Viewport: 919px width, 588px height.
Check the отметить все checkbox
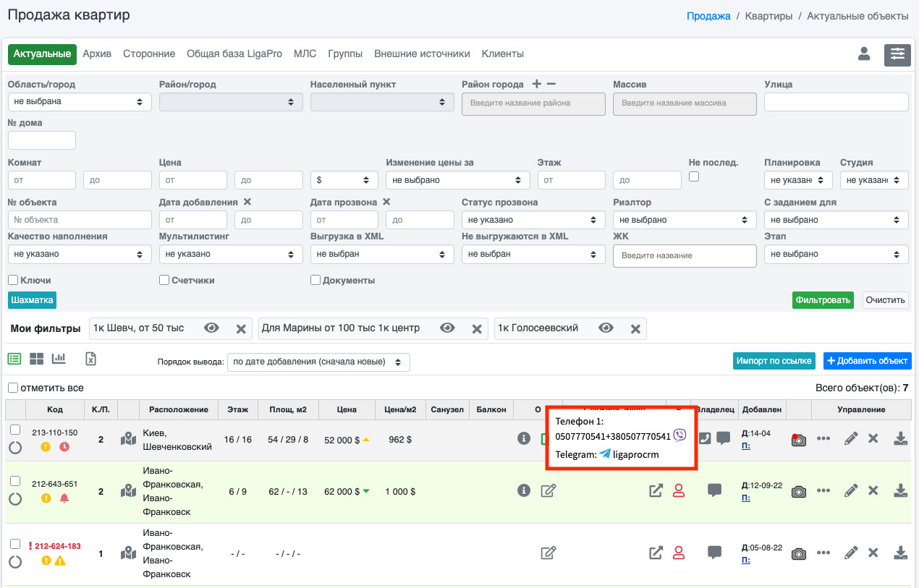click(13, 388)
